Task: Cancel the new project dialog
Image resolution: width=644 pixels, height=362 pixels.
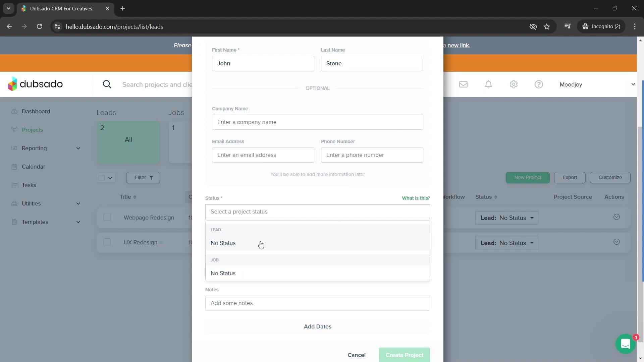Action: click(356, 355)
